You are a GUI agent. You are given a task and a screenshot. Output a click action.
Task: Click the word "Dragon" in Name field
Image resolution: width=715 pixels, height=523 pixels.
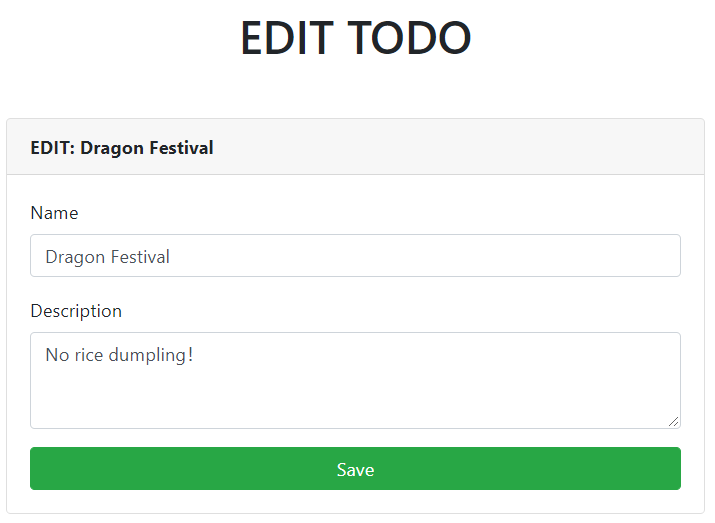coord(74,257)
